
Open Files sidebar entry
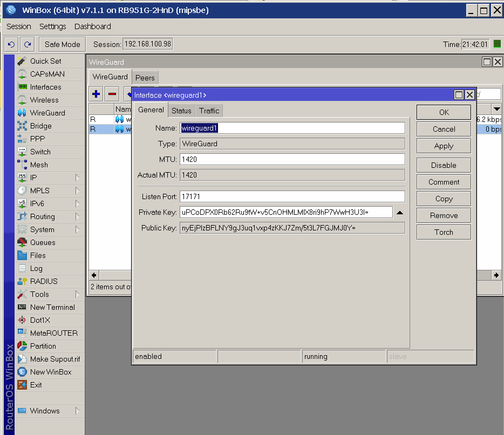point(50,255)
